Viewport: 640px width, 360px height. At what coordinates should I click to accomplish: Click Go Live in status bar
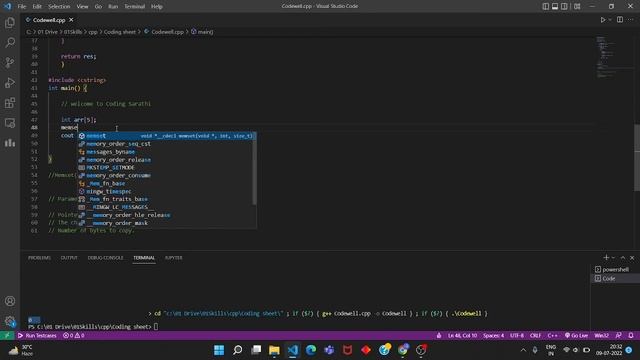point(576,336)
